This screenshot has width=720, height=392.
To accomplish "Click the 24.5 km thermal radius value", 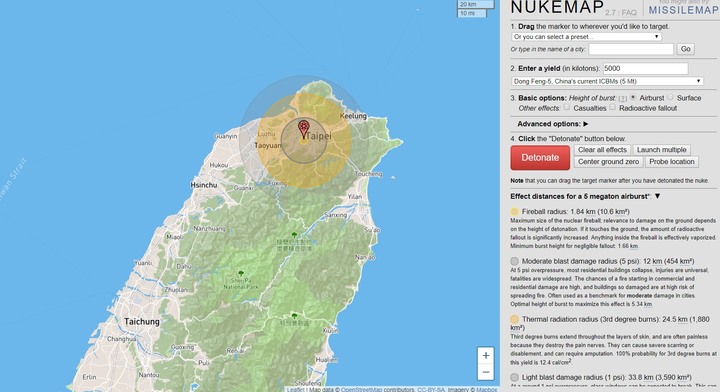I will click(675, 319).
